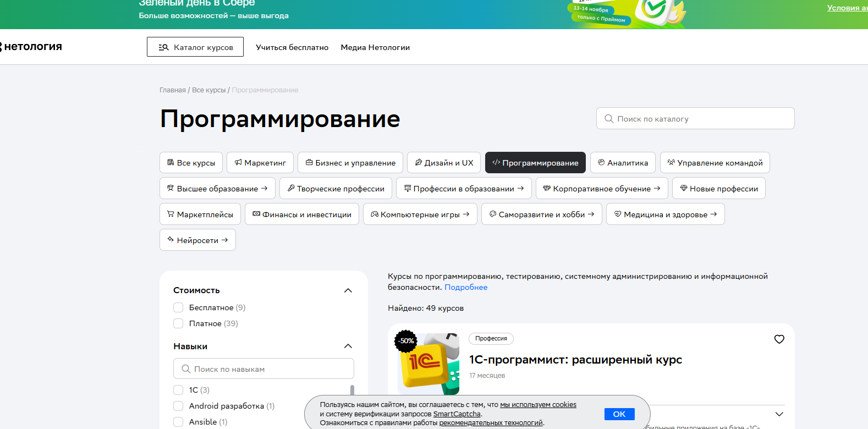Collapse the Стоимость filter section

(x=348, y=290)
